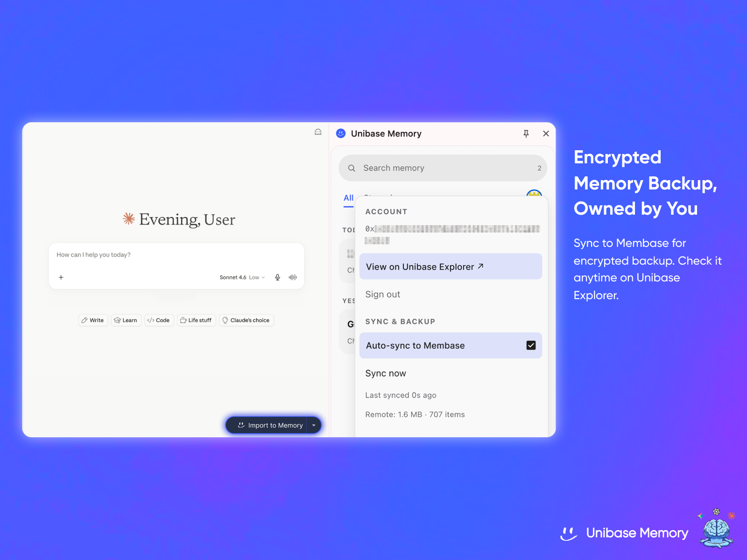Select the Claude's choice chip
Screen dimensions: 747x560
247,320
